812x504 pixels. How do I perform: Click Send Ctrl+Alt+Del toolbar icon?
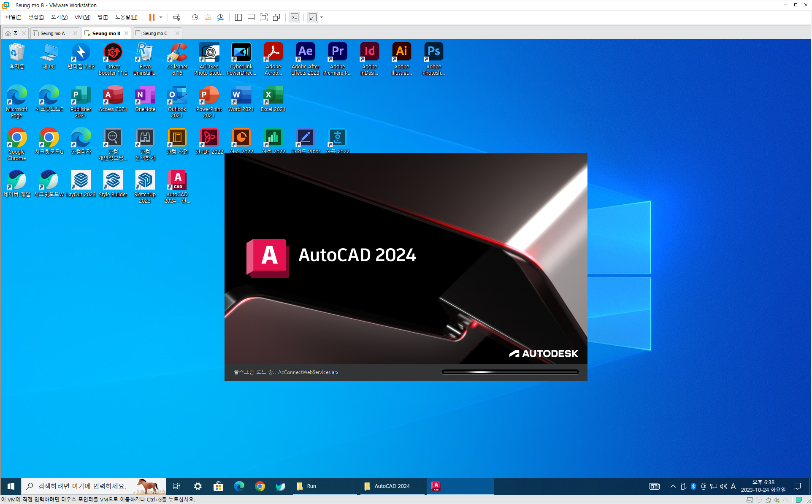177,17
